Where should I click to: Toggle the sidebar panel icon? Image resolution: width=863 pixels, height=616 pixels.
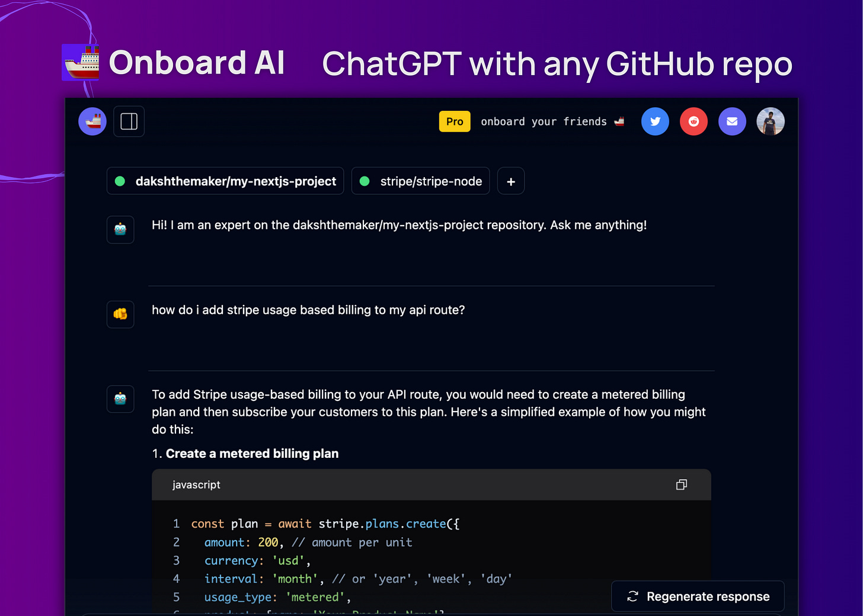(129, 121)
